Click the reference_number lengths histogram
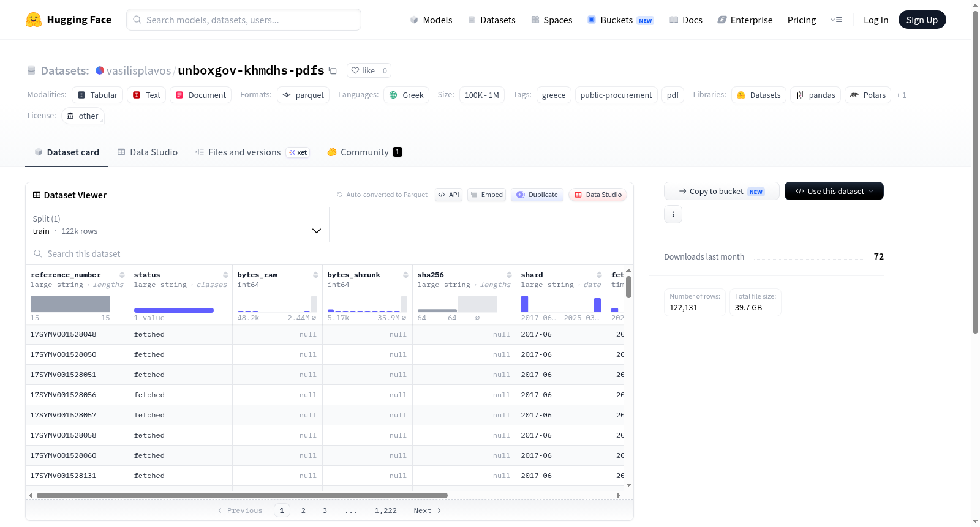Screen dimensions: 980x527 point(70,304)
